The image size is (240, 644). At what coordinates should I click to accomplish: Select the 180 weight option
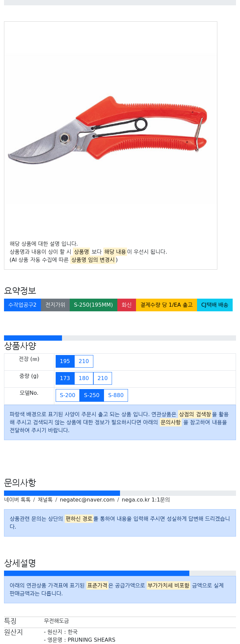(84, 378)
